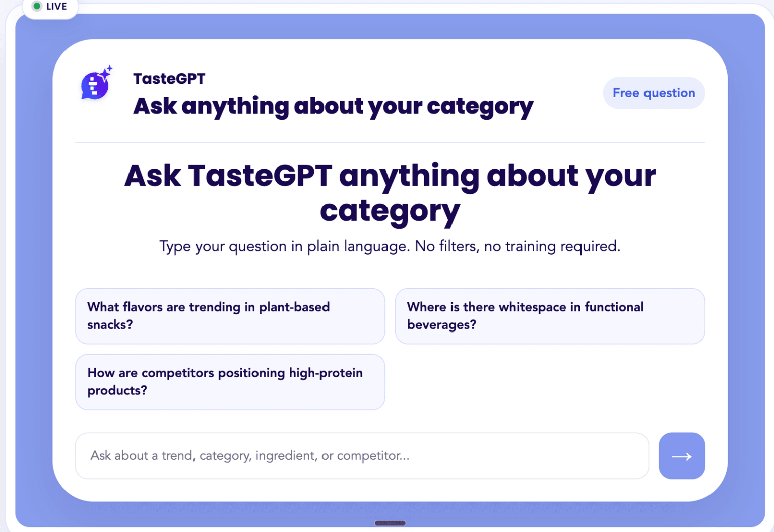
Task: Select the high-protein products competitor suggestion
Action: [x=230, y=382]
